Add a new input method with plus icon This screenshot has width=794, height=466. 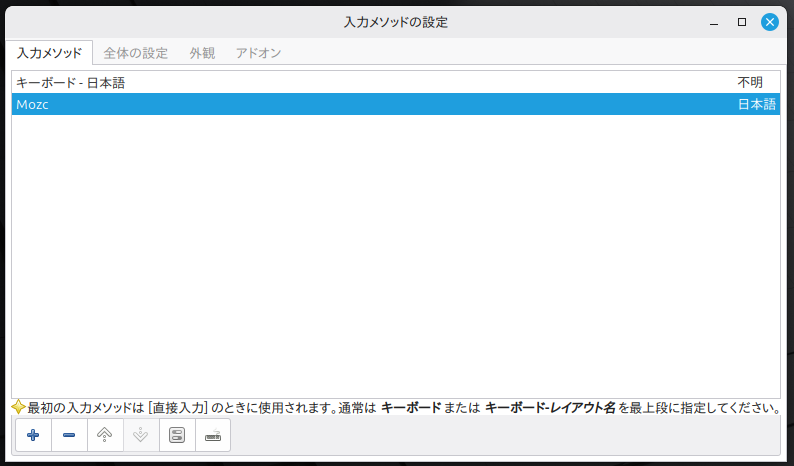point(33,435)
